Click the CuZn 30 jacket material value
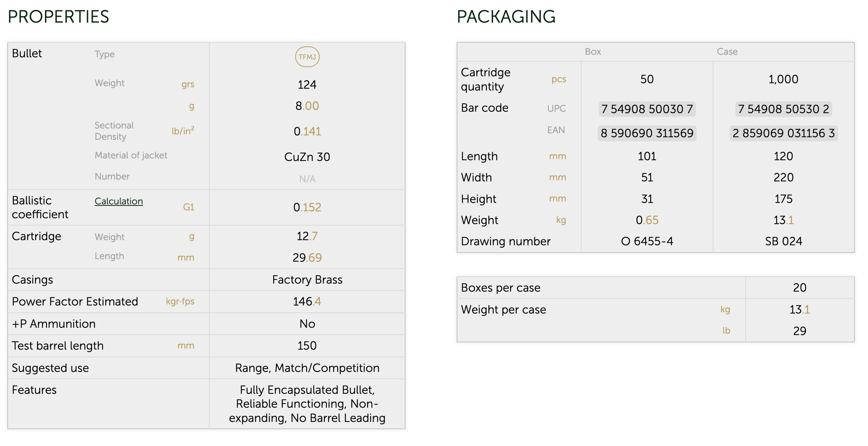The height and width of the screenshot is (446, 868). coord(307,157)
